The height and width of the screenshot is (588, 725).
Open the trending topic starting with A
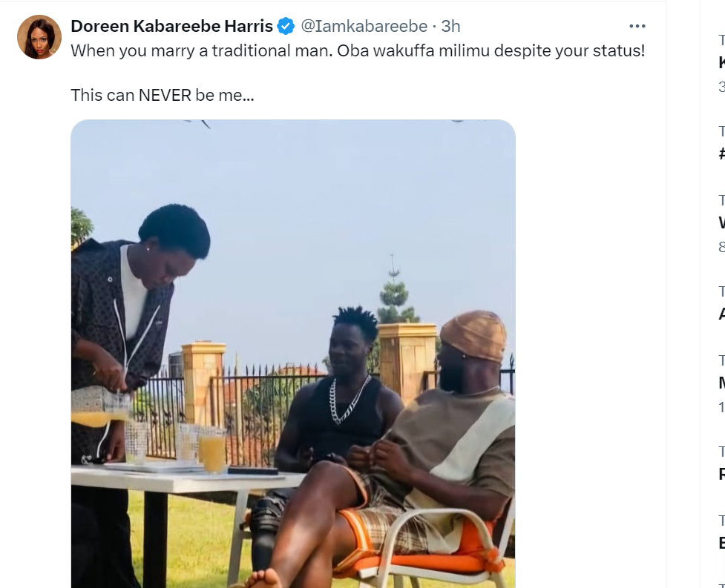point(721,314)
